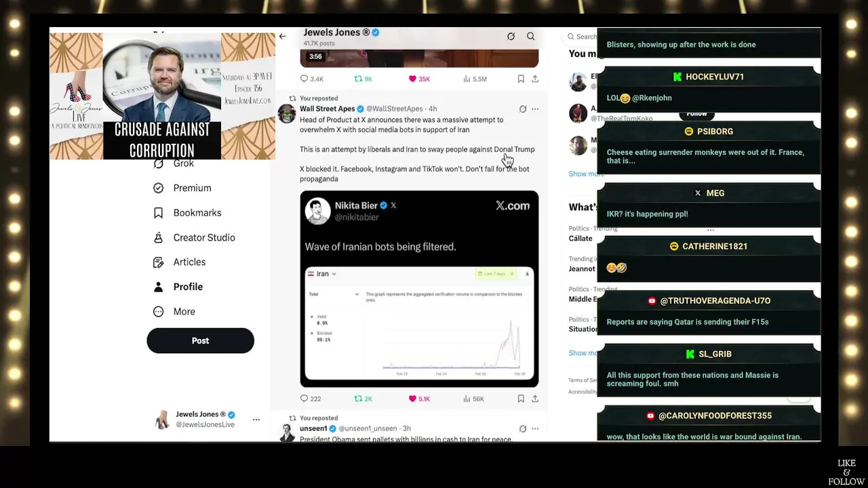Viewport: 868px width, 488px height.
Task: Bookmark the video post with 5.5M views
Action: click(x=521, y=79)
